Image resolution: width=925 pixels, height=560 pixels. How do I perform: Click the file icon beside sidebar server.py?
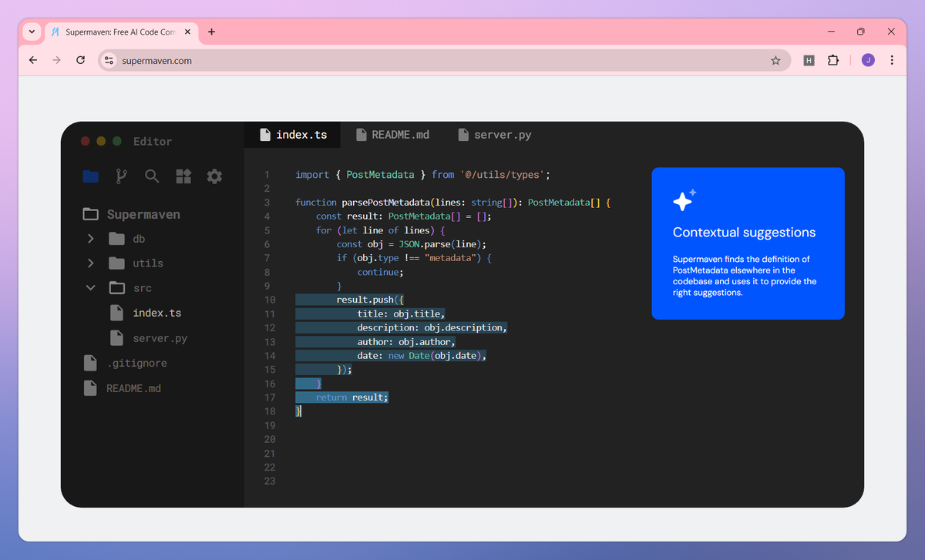pos(116,337)
